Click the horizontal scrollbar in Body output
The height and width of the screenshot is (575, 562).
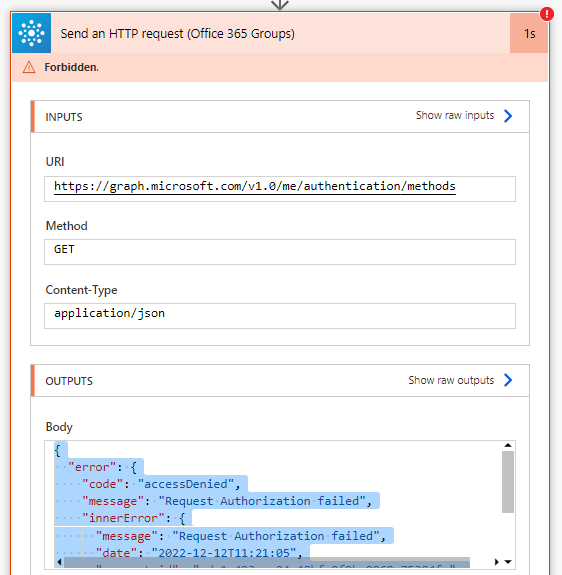pyautogui.click(x=267, y=562)
